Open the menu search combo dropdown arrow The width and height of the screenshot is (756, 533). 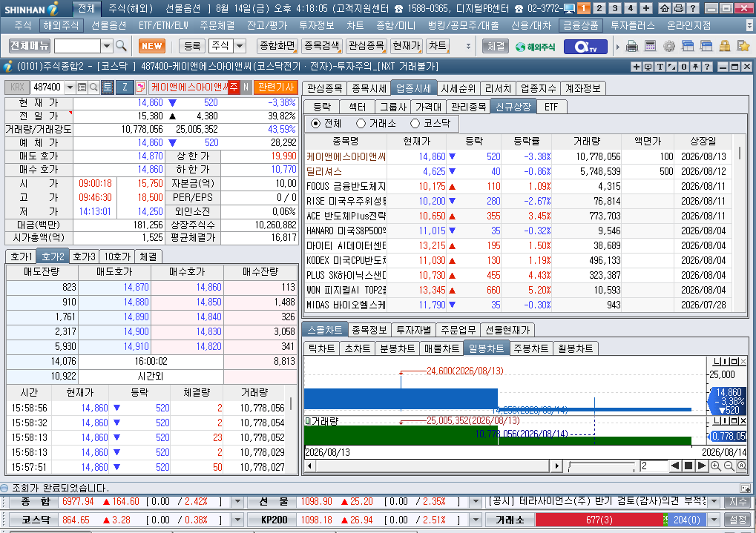pyautogui.click(x=107, y=46)
